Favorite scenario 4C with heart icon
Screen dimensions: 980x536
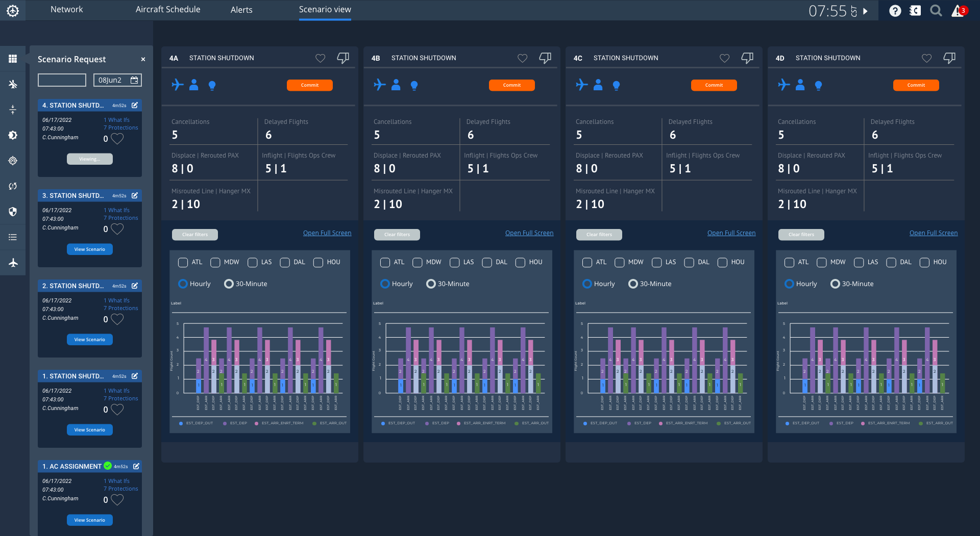pos(724,58)
